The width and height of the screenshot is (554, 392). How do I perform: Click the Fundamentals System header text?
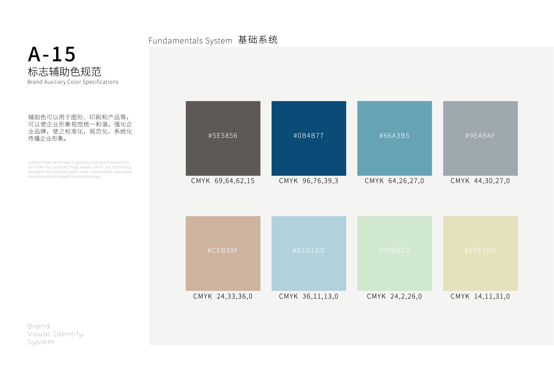click(x=190, y=40)
